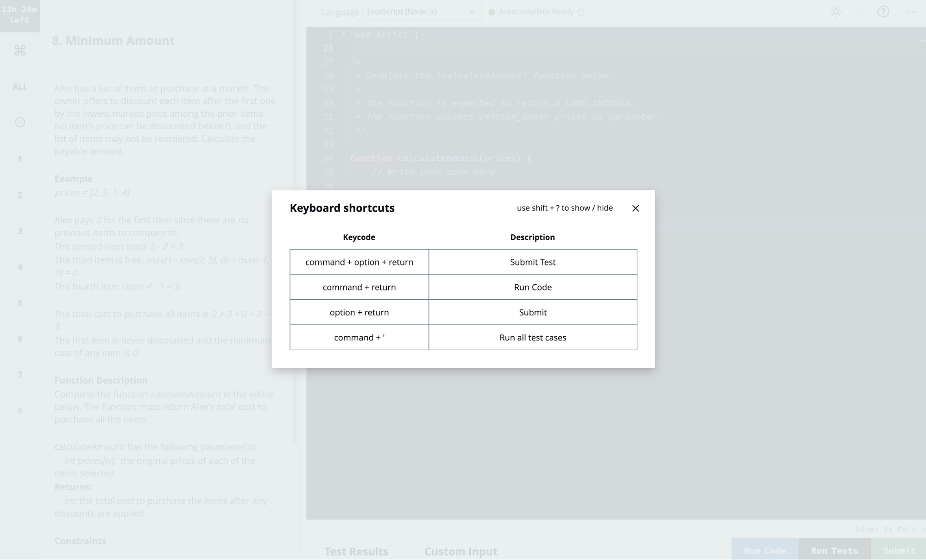Image resolution: width=926 pixels, height=560 pixels.
Task: Click the 'Example' heading in problem statement
Action: (73, 179)
